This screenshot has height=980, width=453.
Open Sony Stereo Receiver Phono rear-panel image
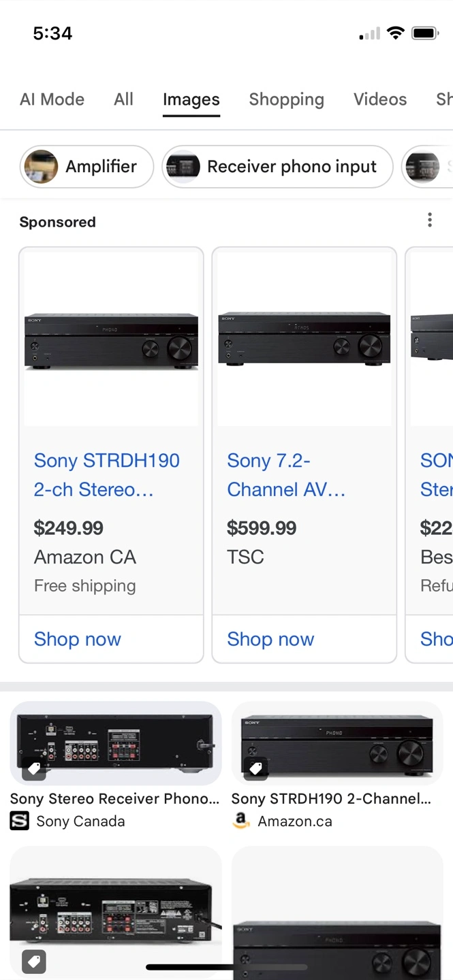[x=116, y=743]
